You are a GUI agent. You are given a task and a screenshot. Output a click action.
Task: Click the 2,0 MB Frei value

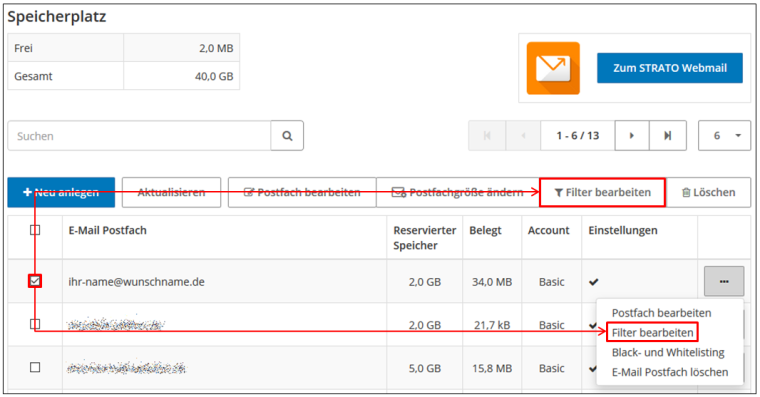(216, 48)
